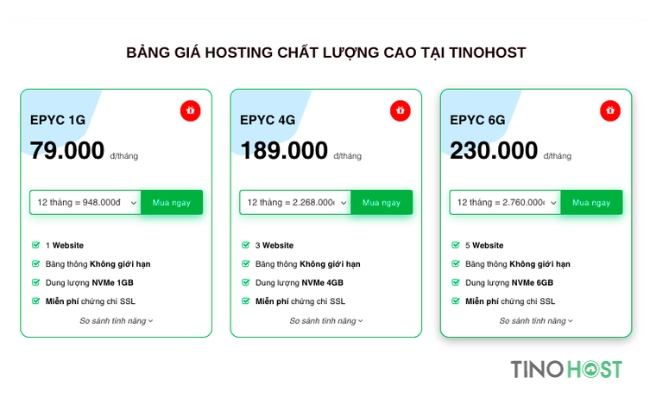Click check icon next to EPYC 6G SSL line
The image size is (650, 400).
pos(456,301)
